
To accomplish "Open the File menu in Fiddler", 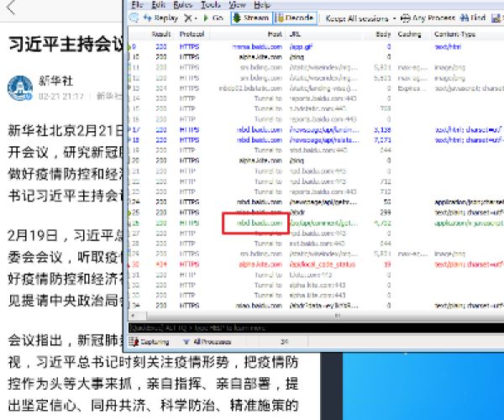I will 137,5.
